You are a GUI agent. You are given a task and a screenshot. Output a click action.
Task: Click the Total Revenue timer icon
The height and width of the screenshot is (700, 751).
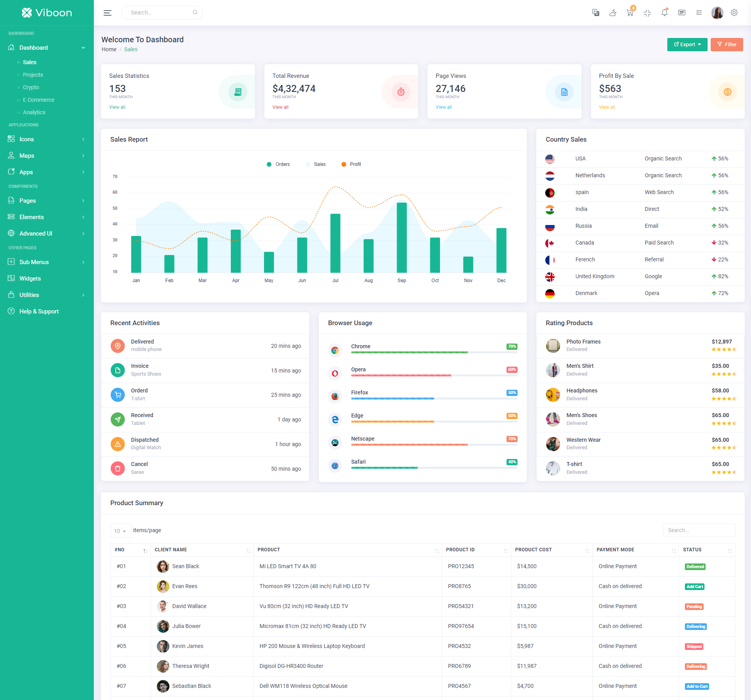tap(401, 92)
